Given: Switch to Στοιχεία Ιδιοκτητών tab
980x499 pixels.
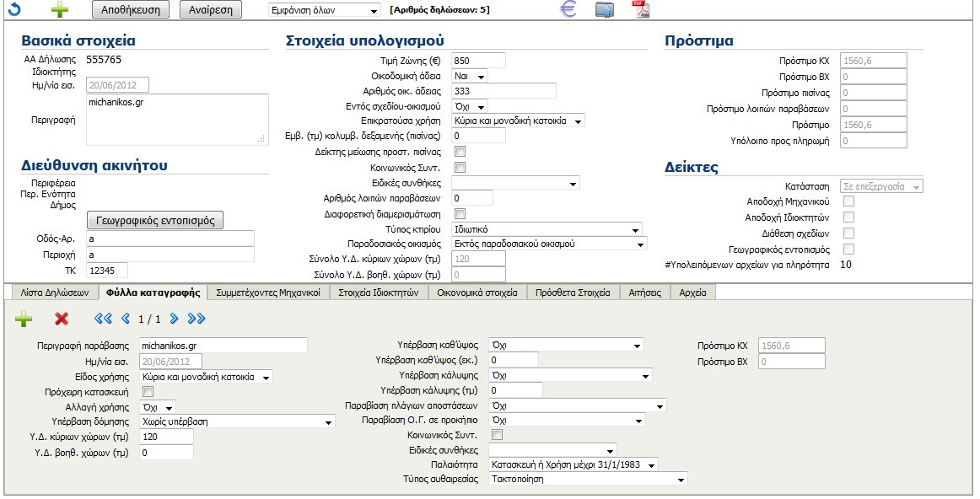Looking at the screenshot, I should tap(378, 292).
